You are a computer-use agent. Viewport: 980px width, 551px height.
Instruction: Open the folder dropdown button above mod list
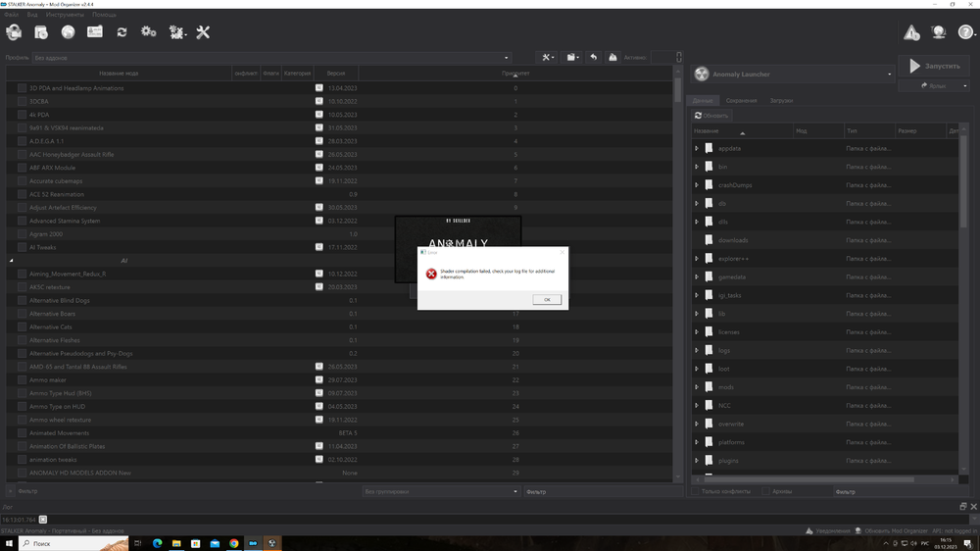pyautogui.click(x=572, y=58)
